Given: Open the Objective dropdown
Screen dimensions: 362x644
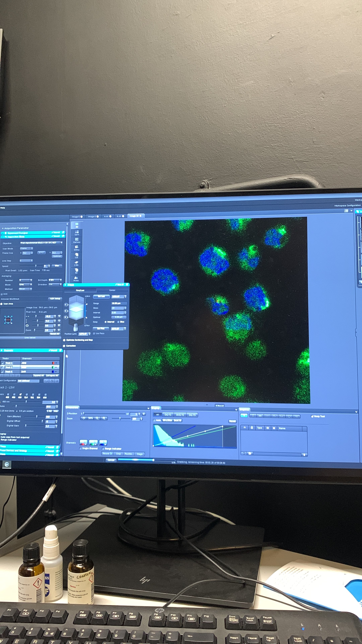Looking at the screenshot, I should point(41,243).
